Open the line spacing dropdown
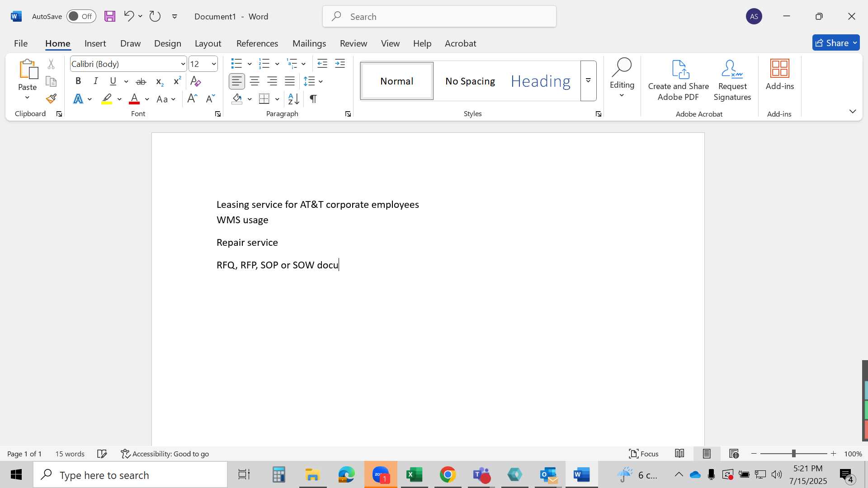This screenshot has height=488, width=868. click(x=321, y=81)
